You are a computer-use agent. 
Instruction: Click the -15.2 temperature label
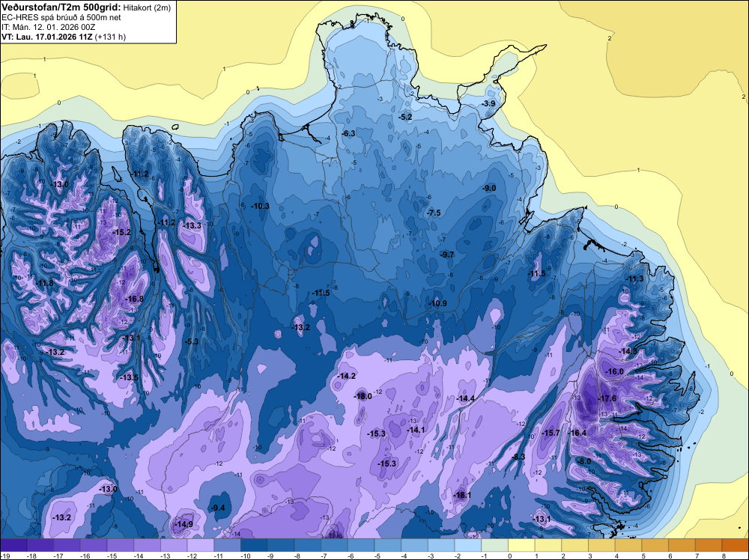point(121,233)
